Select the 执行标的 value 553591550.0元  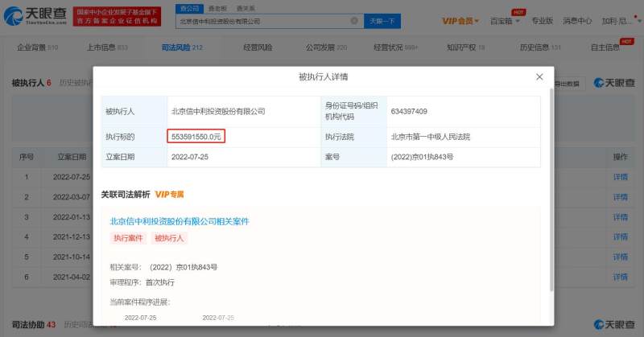(x=196, y=137)
